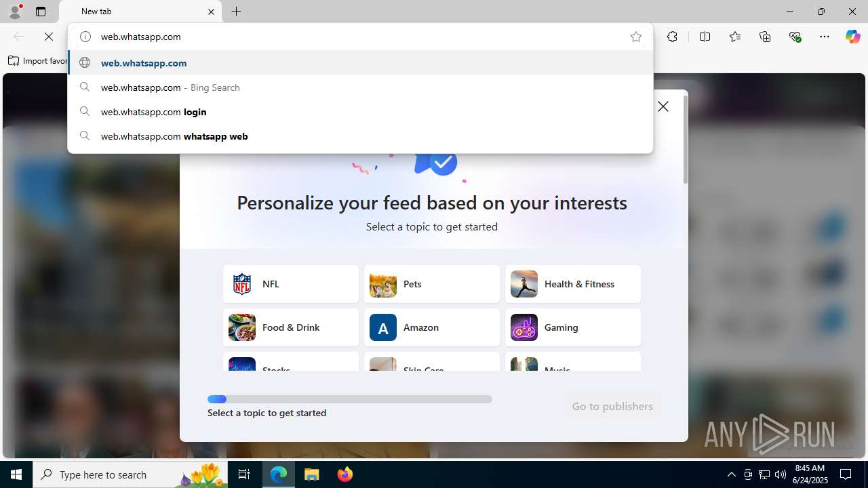The width and height of the screenshot is (868, 488).
Task: Open the taskbar clock and date
Action: 810,474
